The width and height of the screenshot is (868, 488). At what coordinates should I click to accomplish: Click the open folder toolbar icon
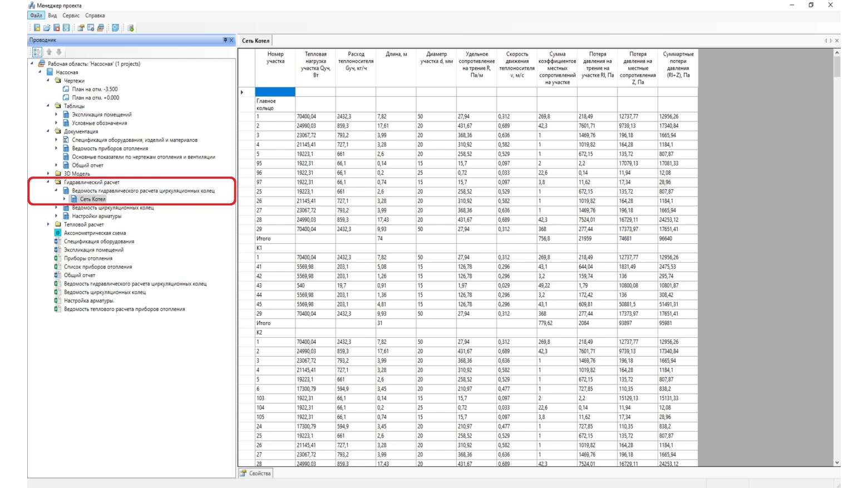click(x=47, y=28)
